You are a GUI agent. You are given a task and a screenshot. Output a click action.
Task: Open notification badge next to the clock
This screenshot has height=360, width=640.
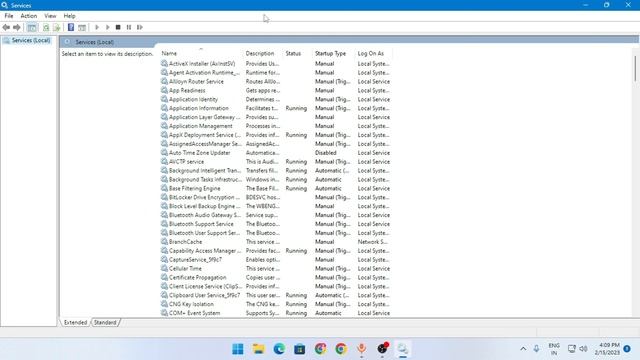(627, 349)
